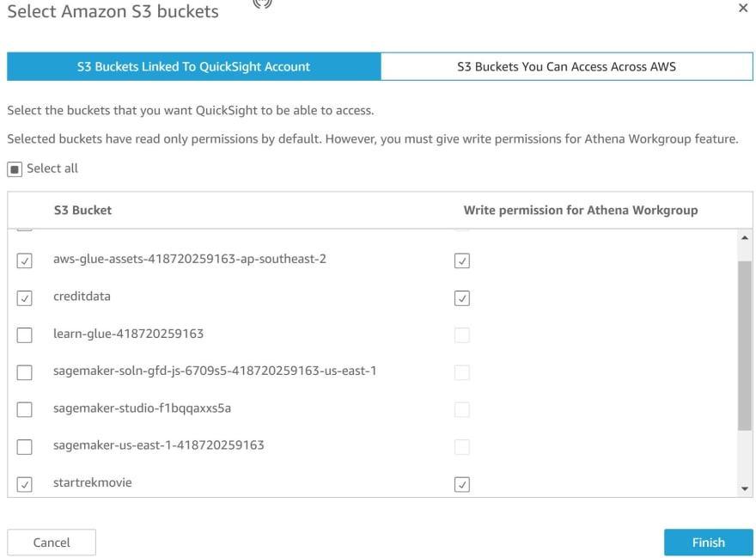Click the bucket list scroll down arrow
Screen dimensions: 756x558
point(745,488)
